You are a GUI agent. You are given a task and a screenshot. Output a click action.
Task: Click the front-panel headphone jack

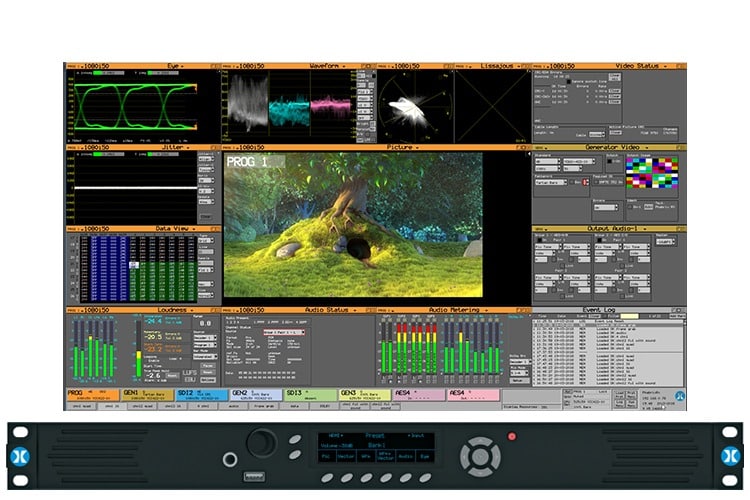click(x=230, y=460)
